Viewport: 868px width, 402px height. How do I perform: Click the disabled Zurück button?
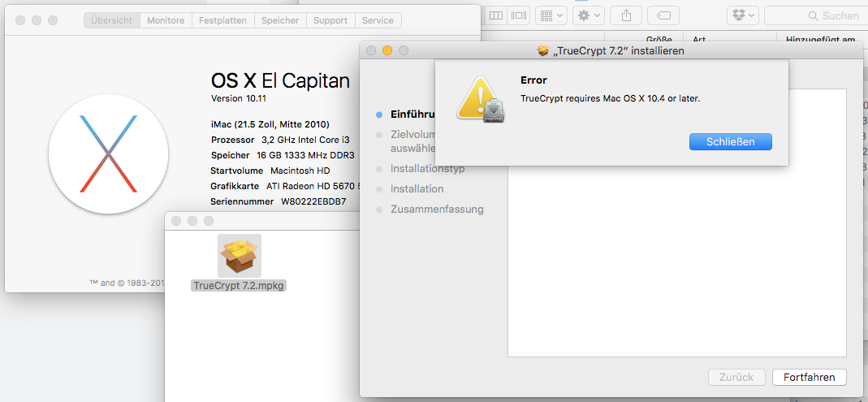pyautogui.click(x=736, y=377)
